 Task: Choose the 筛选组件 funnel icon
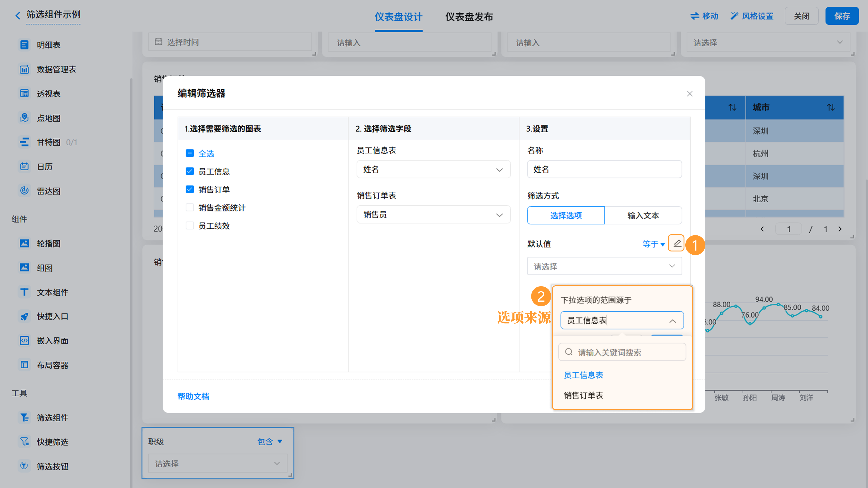click(24, 417)
